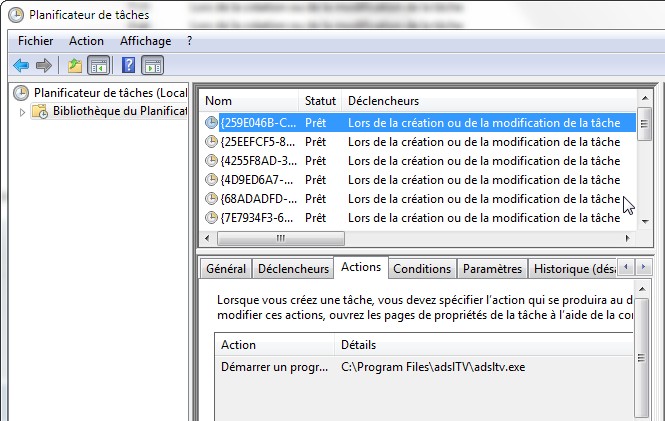Click the blue Back arrow toolbar icon
This screenshot has width=665, height=421.
click(21, 66)
